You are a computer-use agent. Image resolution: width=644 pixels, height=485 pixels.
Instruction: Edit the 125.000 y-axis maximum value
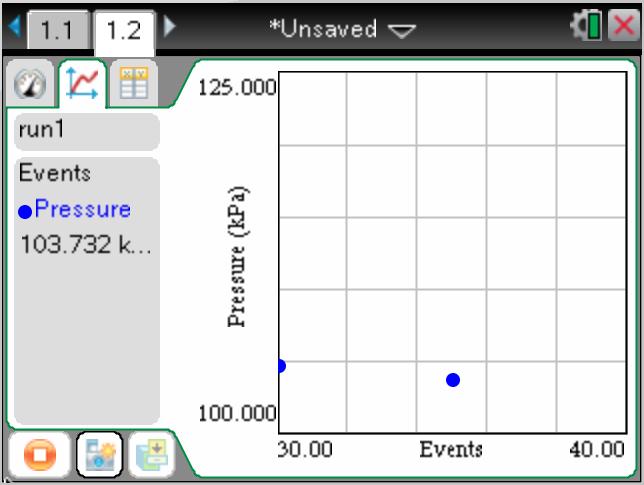click(x=237, y=87)
